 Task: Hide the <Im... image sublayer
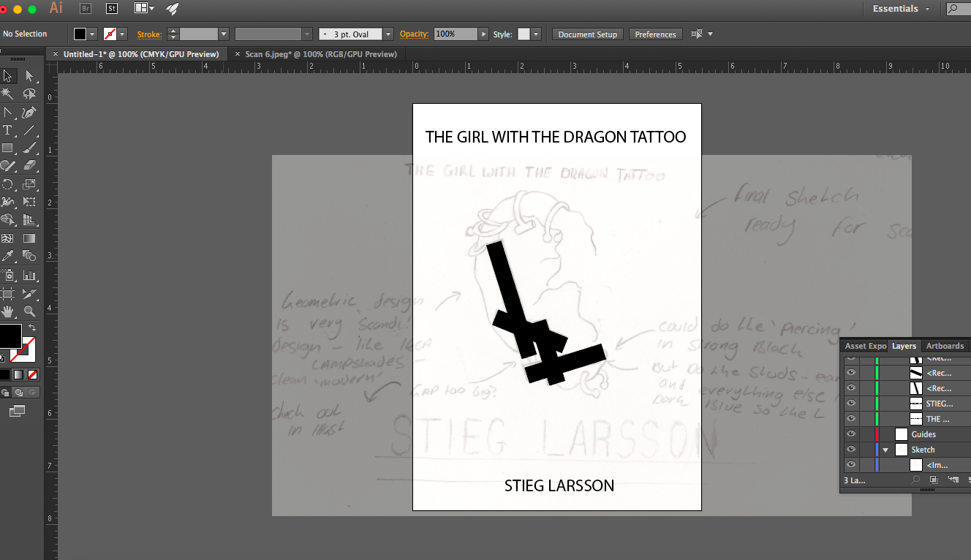pyautogui.click(x=850, y=465)
